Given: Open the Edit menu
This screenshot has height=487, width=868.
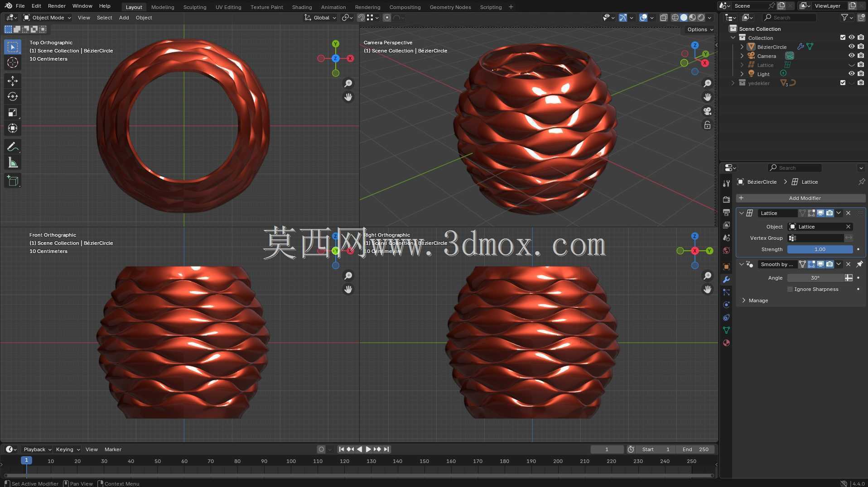Looking at the screenshot, I should click(36, 6).
